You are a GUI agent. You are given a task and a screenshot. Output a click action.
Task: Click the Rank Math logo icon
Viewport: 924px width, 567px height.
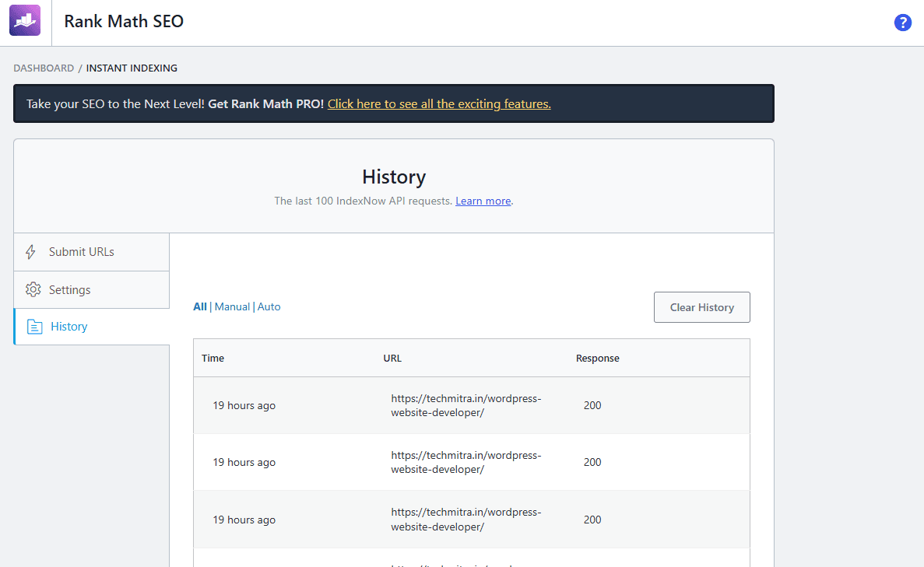pyautogui.click(x=25, y=20)
